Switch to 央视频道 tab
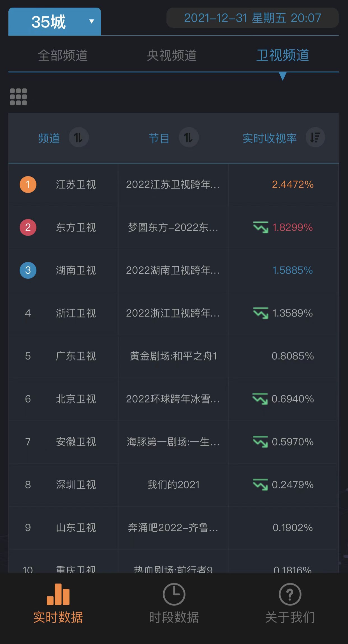This screenshot has width=348, height=644. coord(172,55)
